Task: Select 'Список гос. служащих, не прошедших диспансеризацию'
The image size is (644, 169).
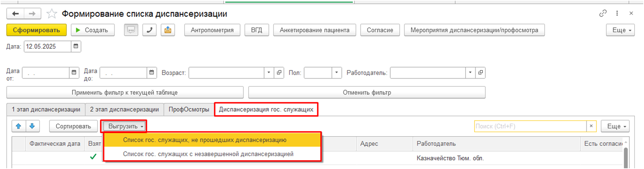Action: 204,140
